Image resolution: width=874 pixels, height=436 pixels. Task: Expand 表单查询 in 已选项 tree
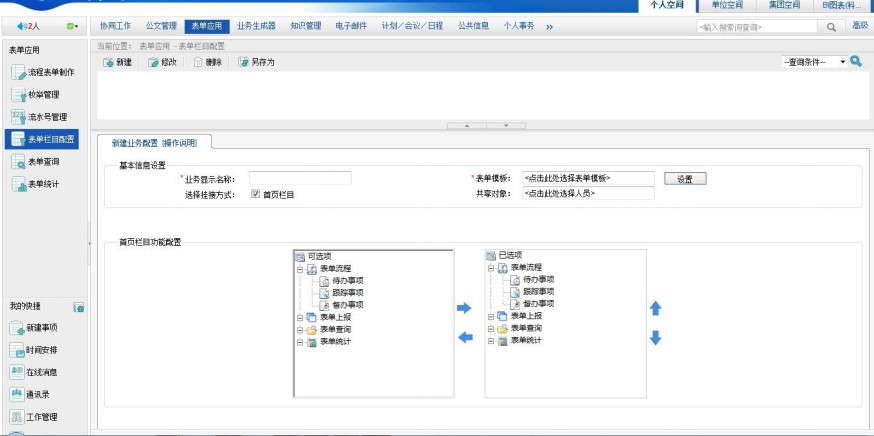tap(491, 328)
